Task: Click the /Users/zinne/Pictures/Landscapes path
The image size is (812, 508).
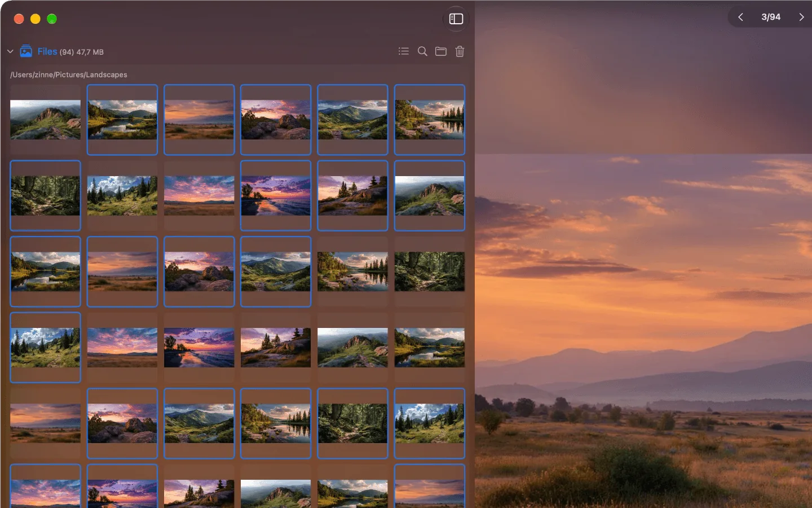Action: tap(69, 75)
